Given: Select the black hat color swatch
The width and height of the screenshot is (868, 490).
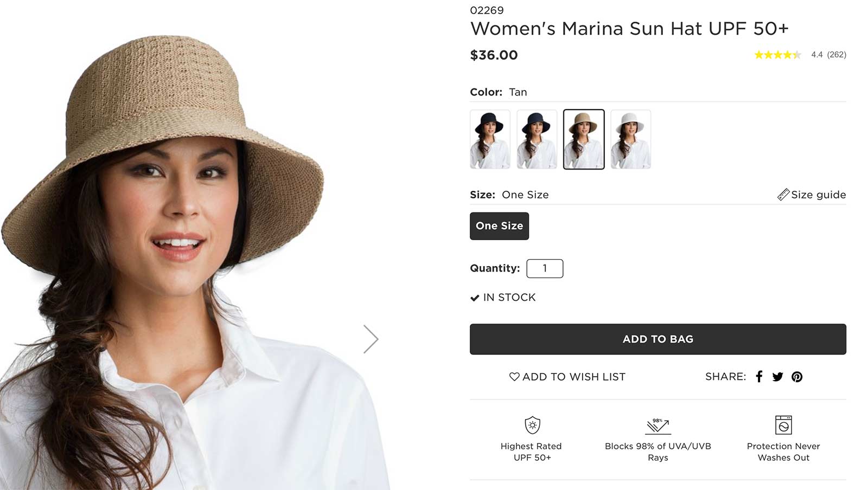Looking at the screenshot, I should [x=489, y=138].
